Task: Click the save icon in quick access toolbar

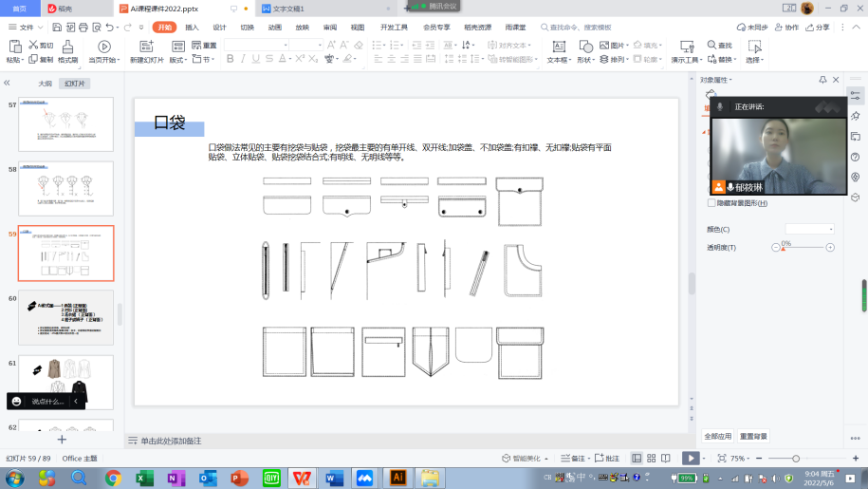Action: point(57,28)
